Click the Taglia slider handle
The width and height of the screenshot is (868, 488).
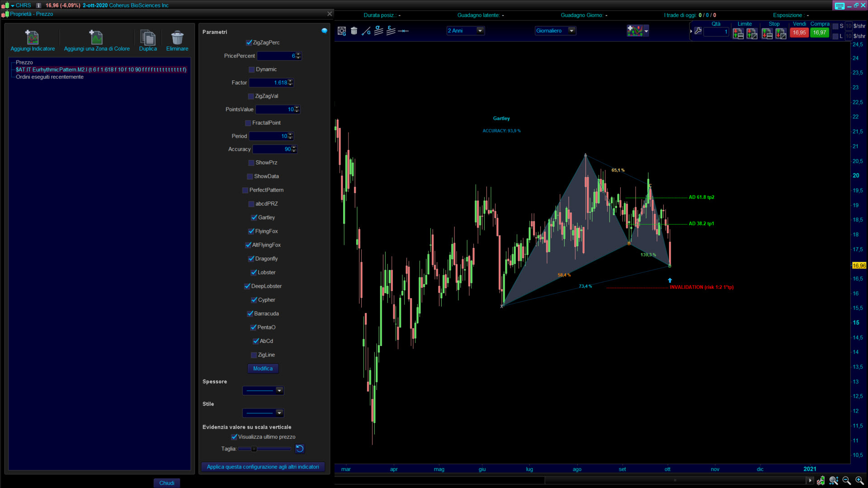click(x=254, y=449)
